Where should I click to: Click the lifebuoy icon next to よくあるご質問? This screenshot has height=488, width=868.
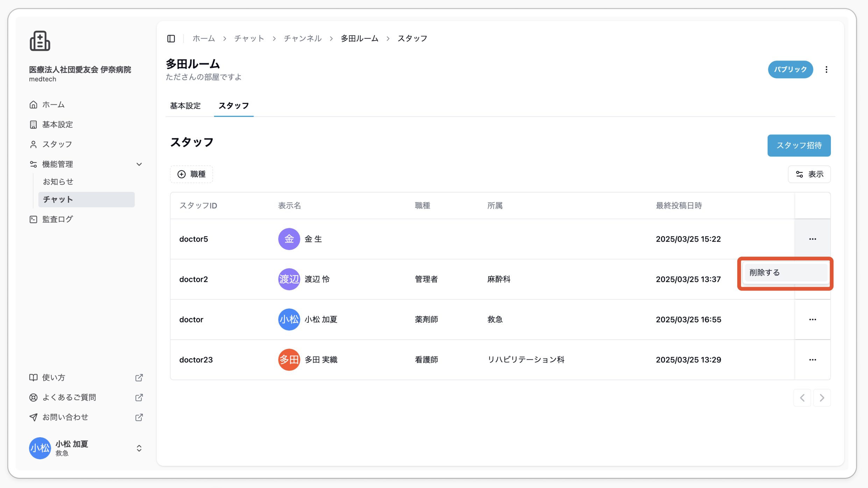coord(33,397)
